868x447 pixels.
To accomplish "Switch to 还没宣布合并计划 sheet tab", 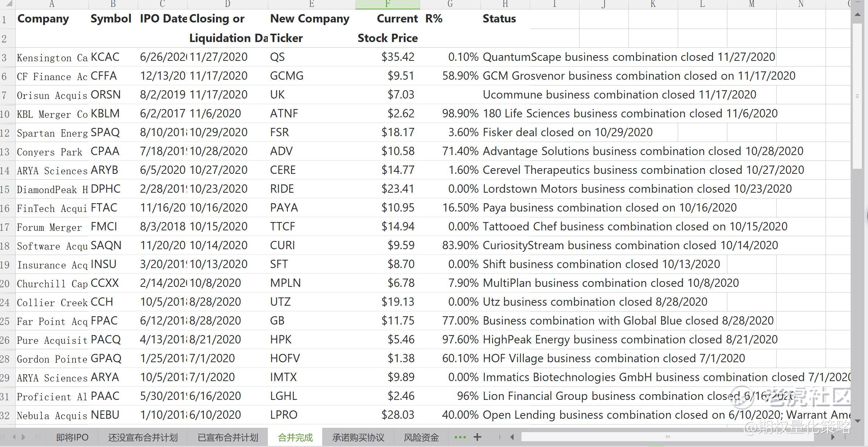I will [x=143, y=438].
